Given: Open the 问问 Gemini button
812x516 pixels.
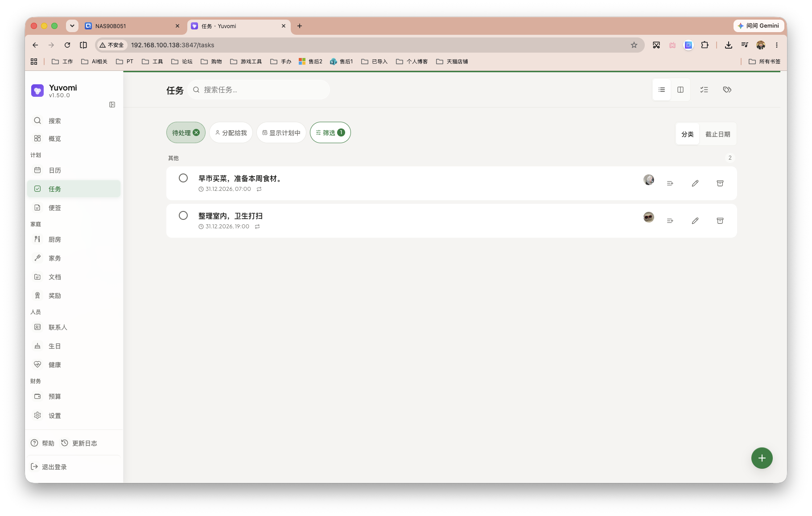Looking at the screenshot, I should 758,26.
